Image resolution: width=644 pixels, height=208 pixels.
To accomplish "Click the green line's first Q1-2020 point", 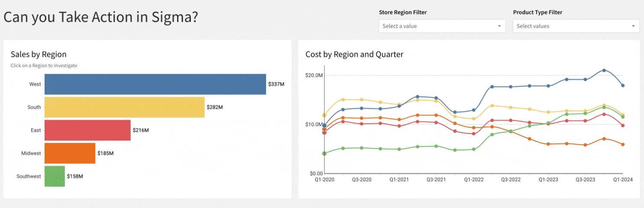I will [324, 153].
